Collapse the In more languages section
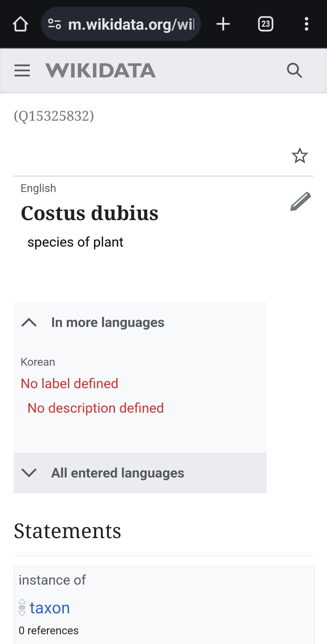Viewport: 327px width, 644px height. (29, 322)
